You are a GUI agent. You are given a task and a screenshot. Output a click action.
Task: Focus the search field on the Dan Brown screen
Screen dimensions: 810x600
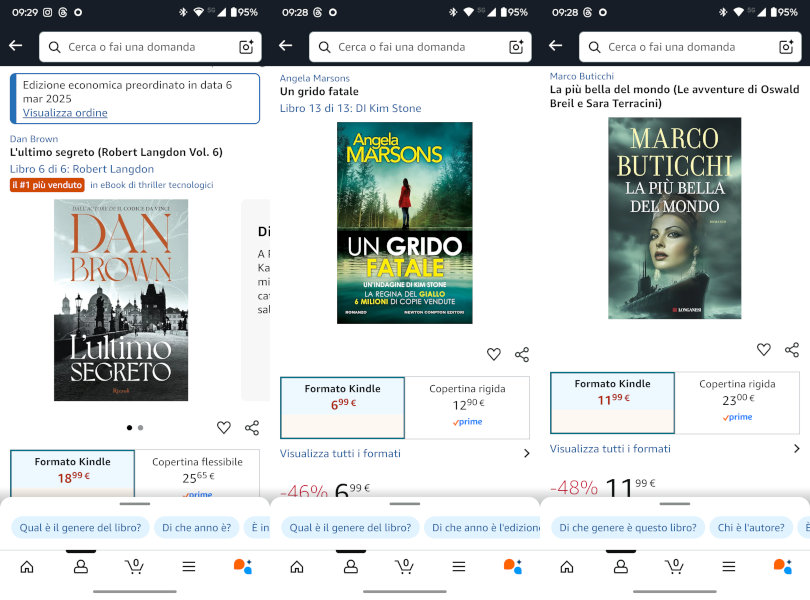(150, 47)
